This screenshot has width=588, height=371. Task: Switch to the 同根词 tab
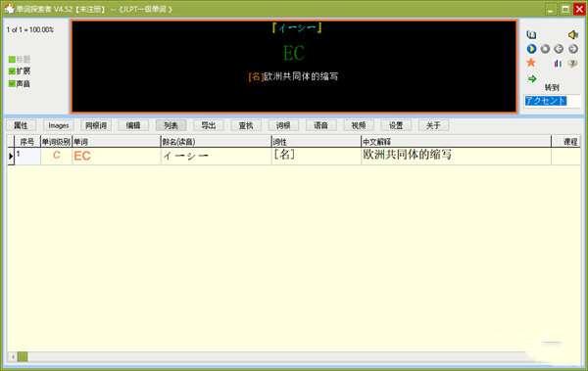[x=96, y=125]
